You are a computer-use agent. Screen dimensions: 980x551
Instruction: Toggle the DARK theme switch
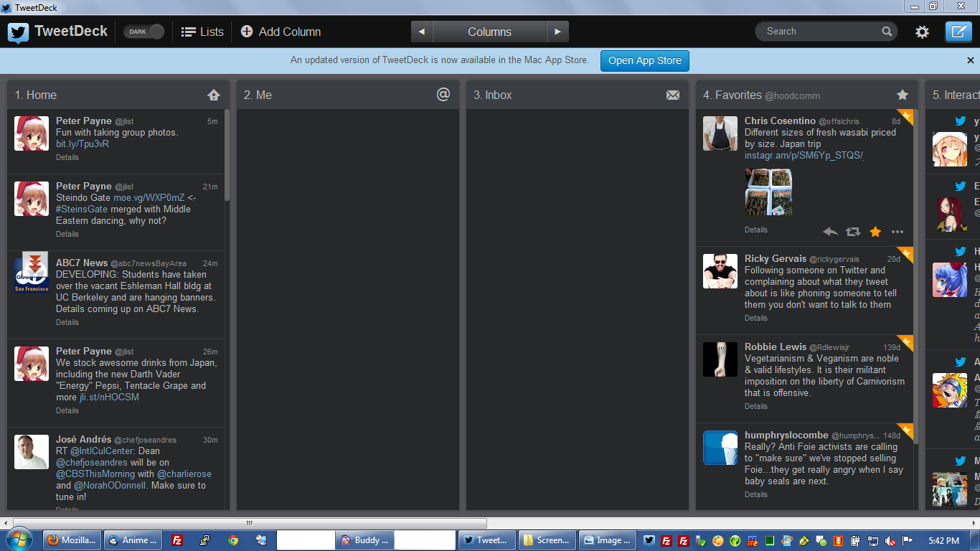tap(143, 32)
